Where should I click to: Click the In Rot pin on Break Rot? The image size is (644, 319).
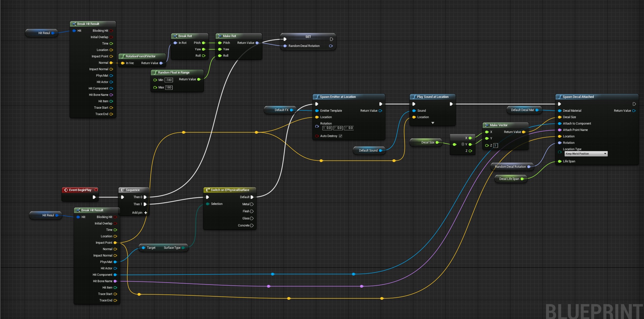pyautogui.click(x=175, y=43)
